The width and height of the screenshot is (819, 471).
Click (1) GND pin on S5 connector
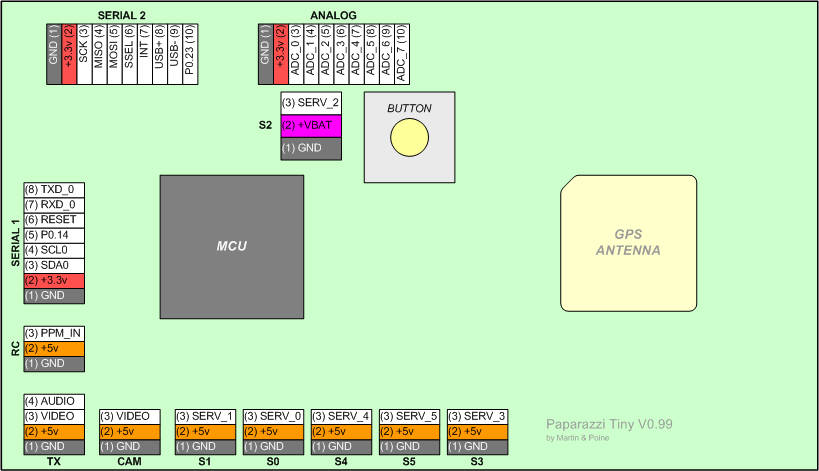pos(409,446)
